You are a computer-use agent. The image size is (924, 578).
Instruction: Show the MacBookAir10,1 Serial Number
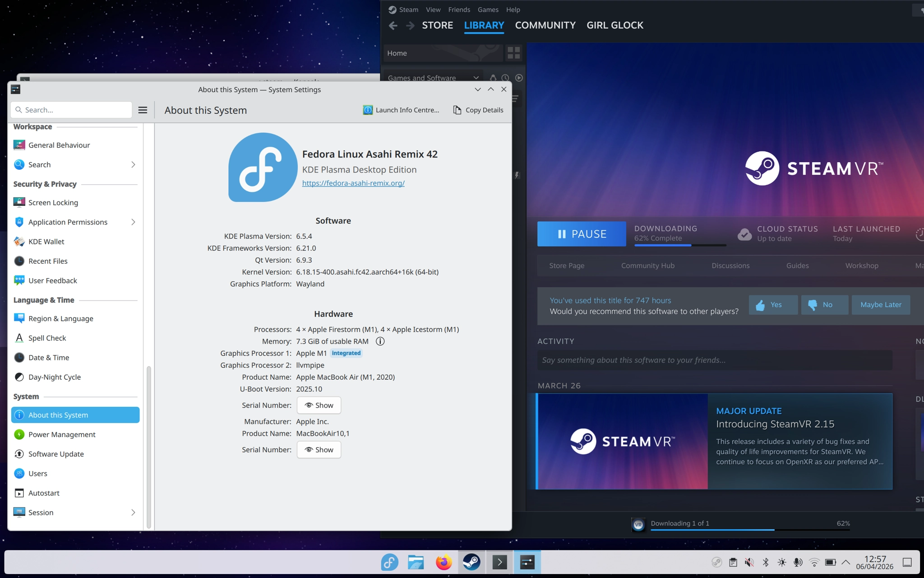click(x=319, y=450)
